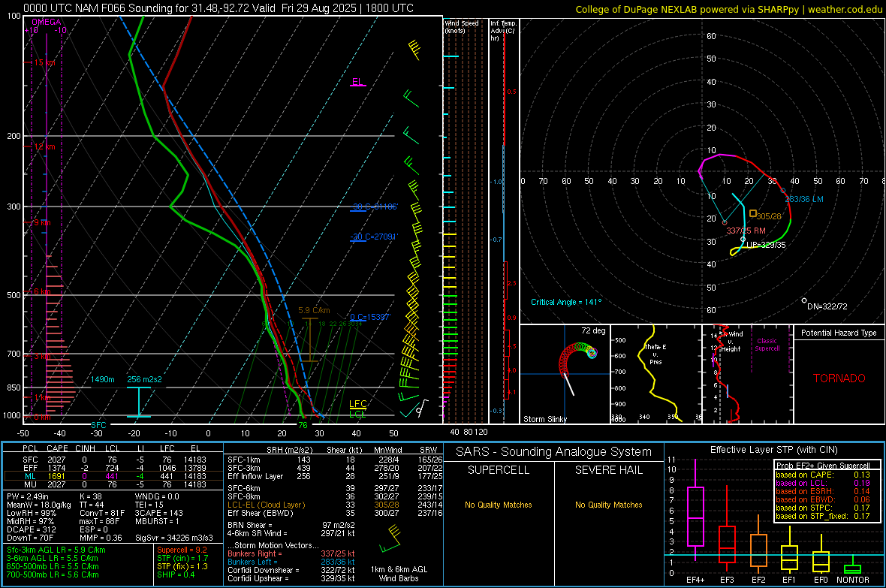Click the Wind Speed (knots) panel header
The image size is (886, 588).
(x=462, y=26)
